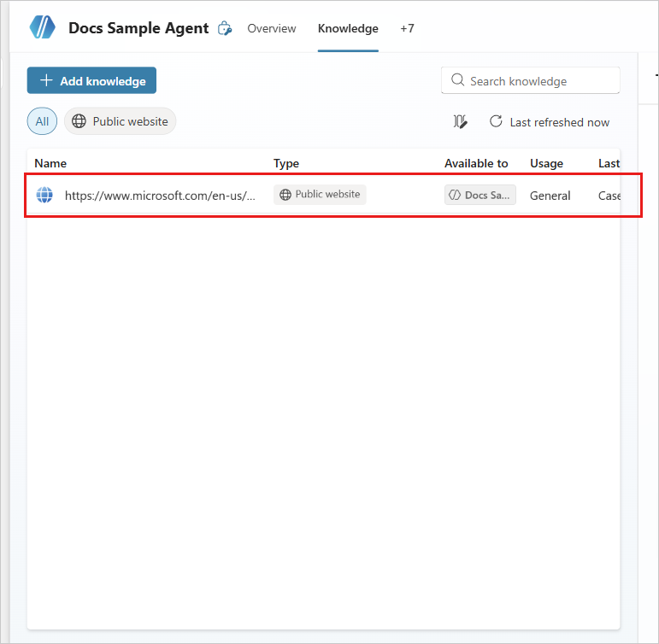This screenshot has width=659, height=644.
Task: Click the Last refreshed now text
Action: point(559,122)
